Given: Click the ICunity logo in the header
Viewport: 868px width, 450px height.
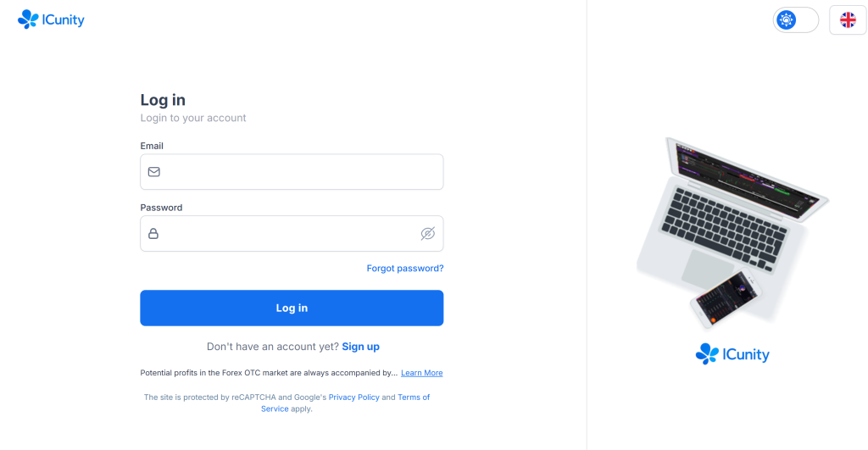Looking at the screenshot, I should pos(51,19).
